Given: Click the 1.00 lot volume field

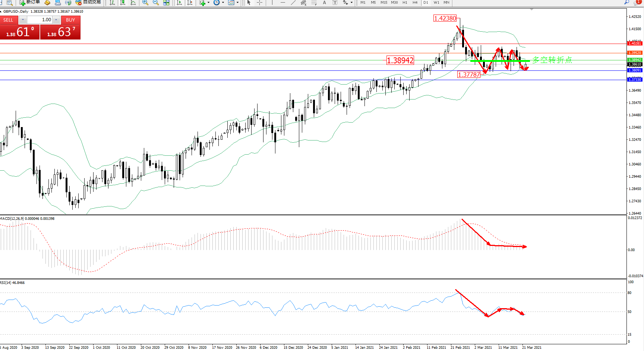Looking at the screenshot, I should pos(40,20).
